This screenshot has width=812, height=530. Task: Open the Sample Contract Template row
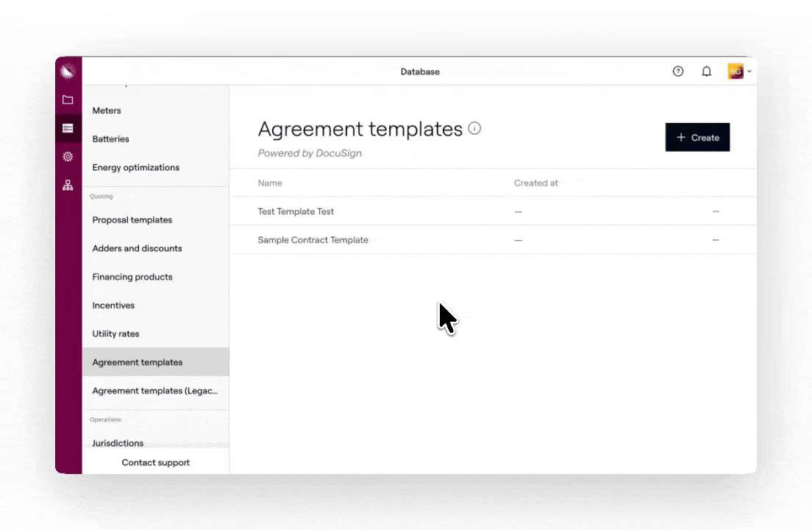[x=313, y=240]
